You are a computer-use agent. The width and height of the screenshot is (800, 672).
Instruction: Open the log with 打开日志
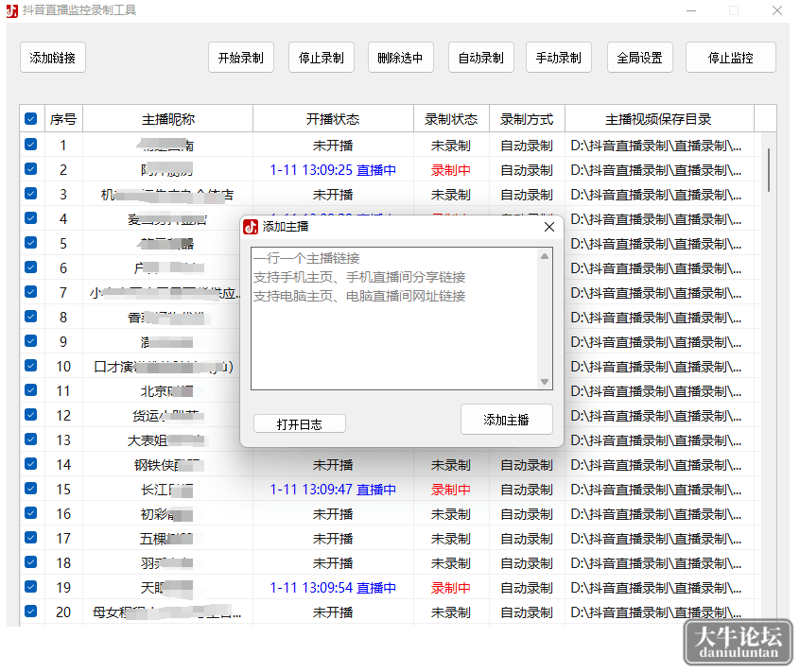coord(300,424)
